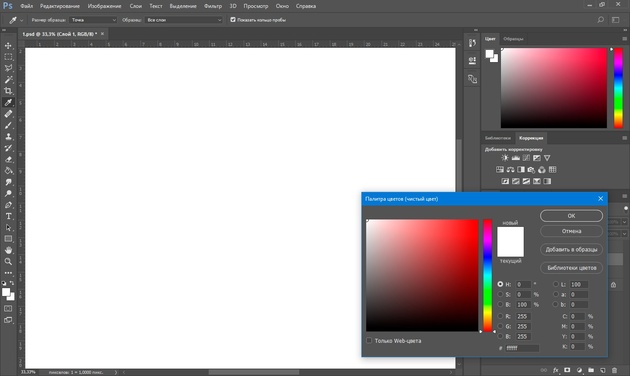Select the Type tool
The height and width of the screenshot is (376, 630).
8,216
